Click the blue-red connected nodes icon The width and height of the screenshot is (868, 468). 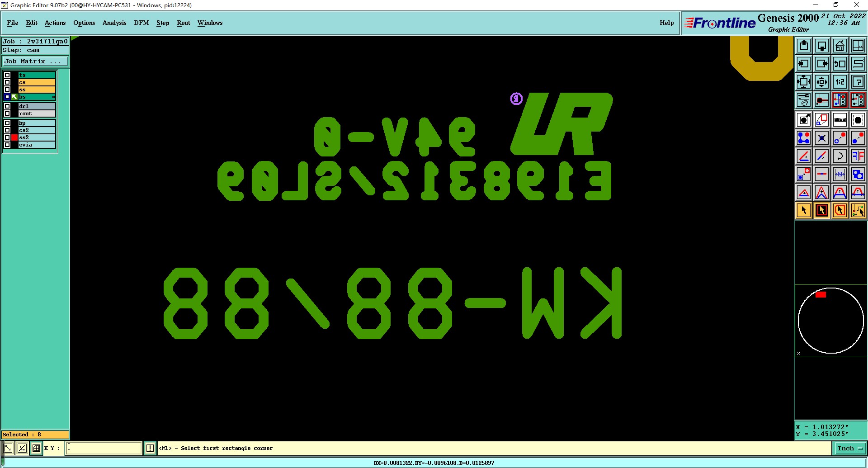click(804, 138)
